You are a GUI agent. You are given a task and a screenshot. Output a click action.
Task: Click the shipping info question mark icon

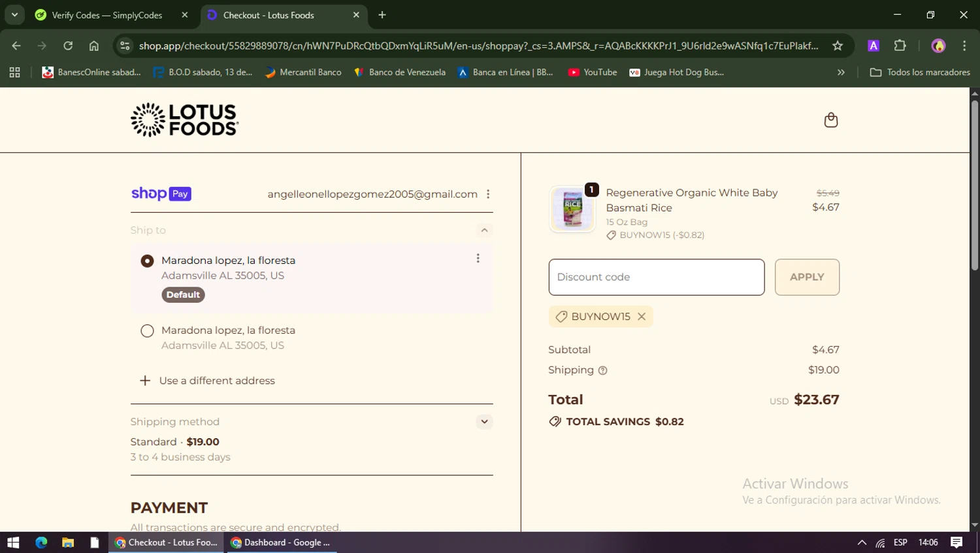click(x=602, y=370)
